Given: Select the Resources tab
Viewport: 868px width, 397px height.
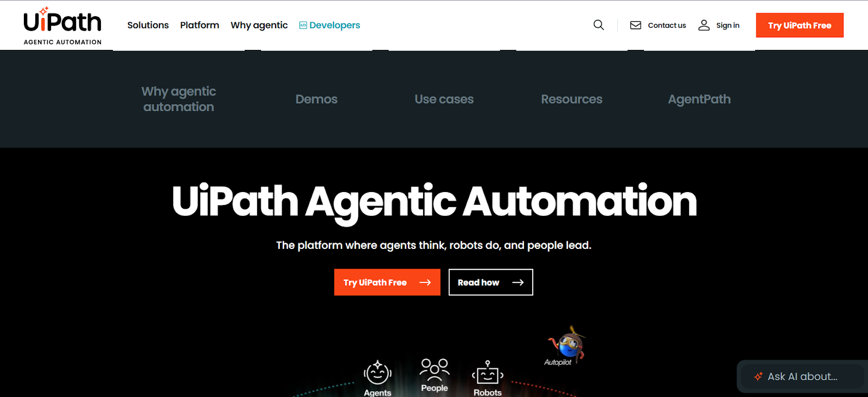Looking at the screenshot, I should pyautogui.click(x=572, y=99).
